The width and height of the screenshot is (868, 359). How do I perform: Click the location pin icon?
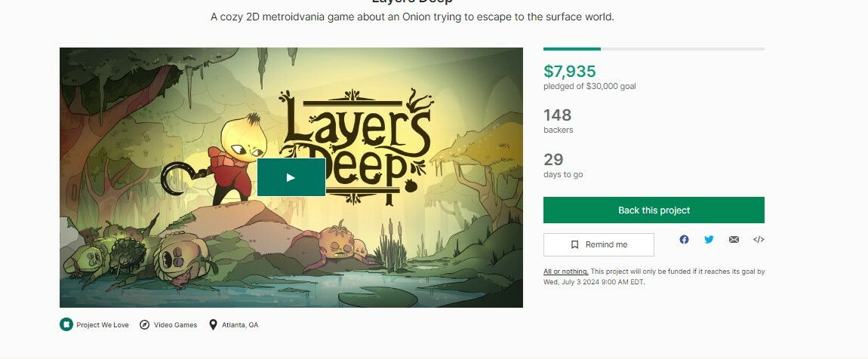coord(213,325)
